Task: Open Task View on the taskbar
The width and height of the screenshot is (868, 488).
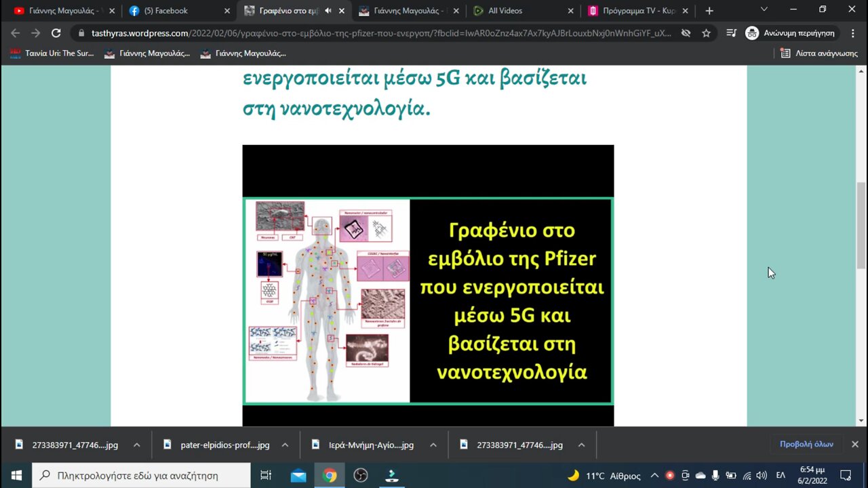Action: tap(266, 475)
